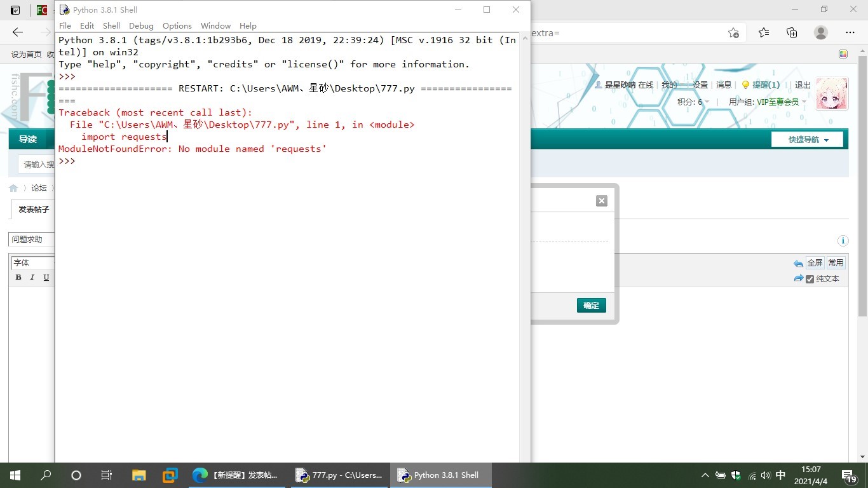Image resolution: width=868 pixels, height=488 pixels.
Task: Switch editor to 常用 mode
Action: click(x=836, y=262)
